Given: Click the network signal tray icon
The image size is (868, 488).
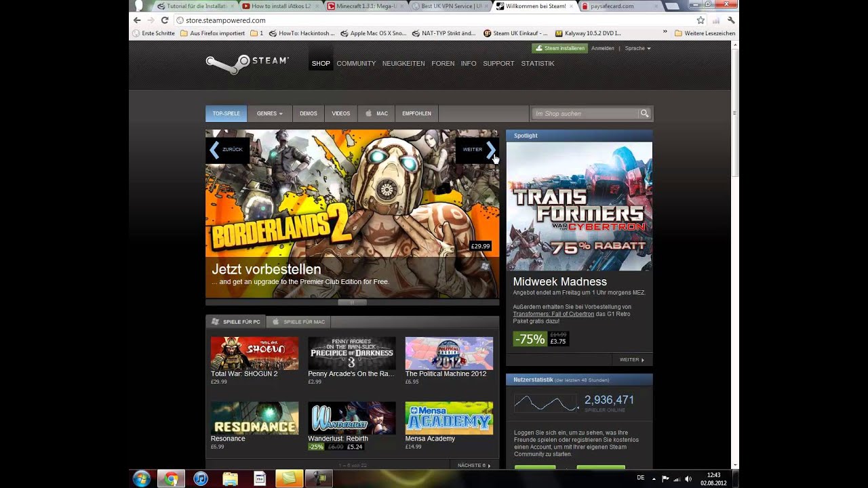Looking at the screenshot, I should coord(677,479).
